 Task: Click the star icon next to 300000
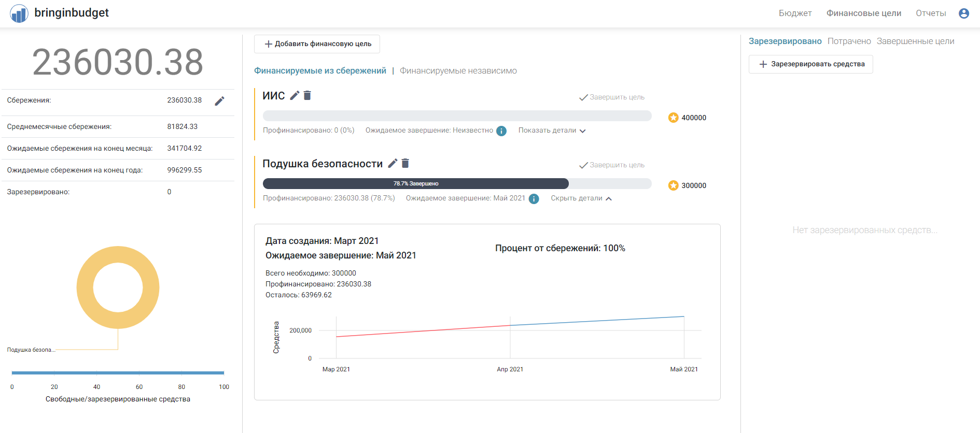pyautogui.click(x=674, y=185)
